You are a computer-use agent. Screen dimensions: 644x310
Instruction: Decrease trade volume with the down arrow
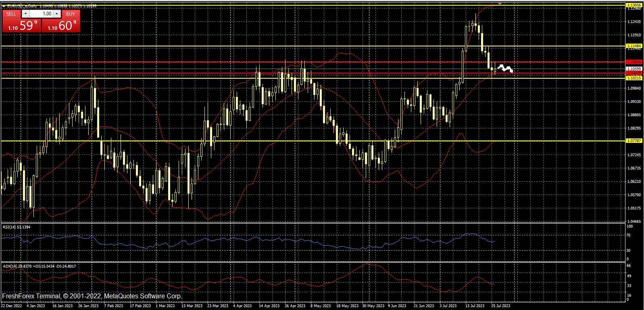coord(25,14)
